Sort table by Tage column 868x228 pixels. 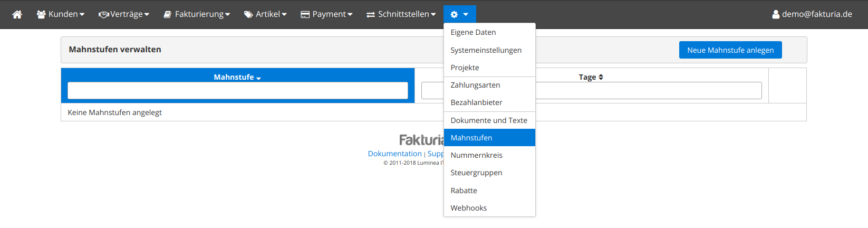(591, 77)
